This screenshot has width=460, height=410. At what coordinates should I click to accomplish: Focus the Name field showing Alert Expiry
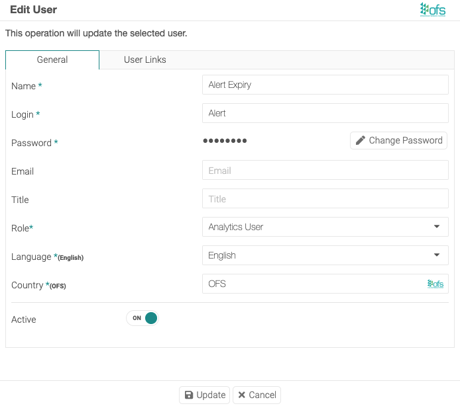coord(325,85)
